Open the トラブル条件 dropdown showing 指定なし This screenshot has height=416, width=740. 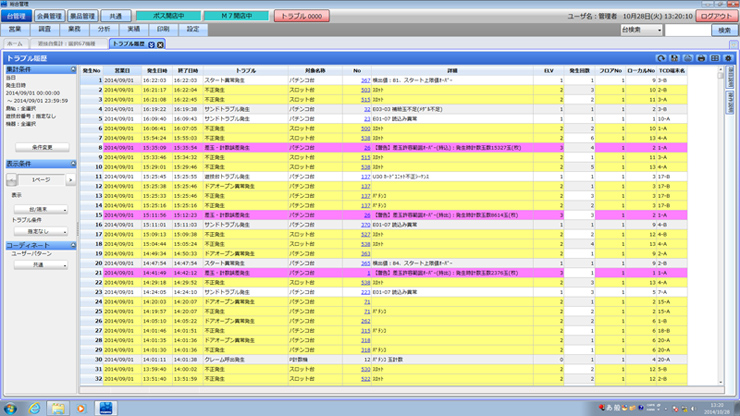point(41,231)
